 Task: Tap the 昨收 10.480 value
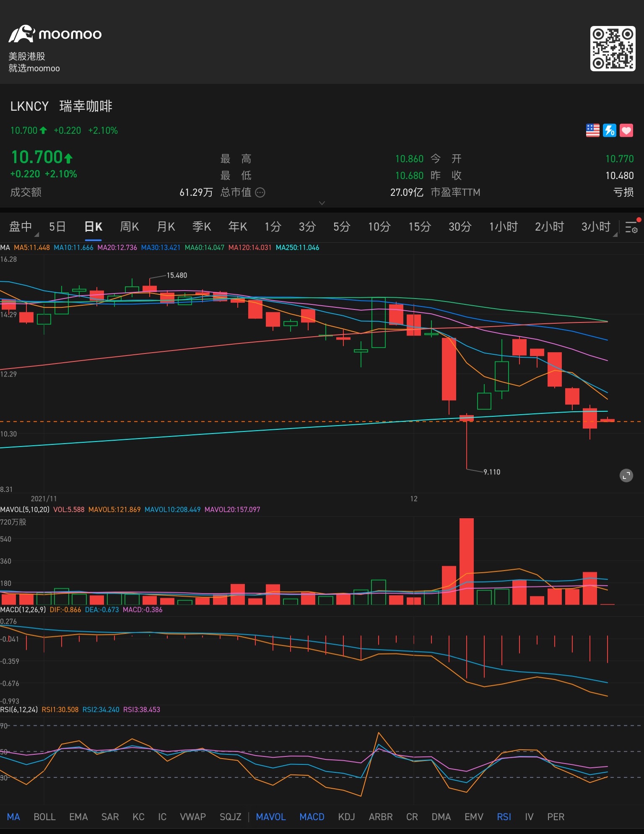pyautogui.click(x=619, y=175)
